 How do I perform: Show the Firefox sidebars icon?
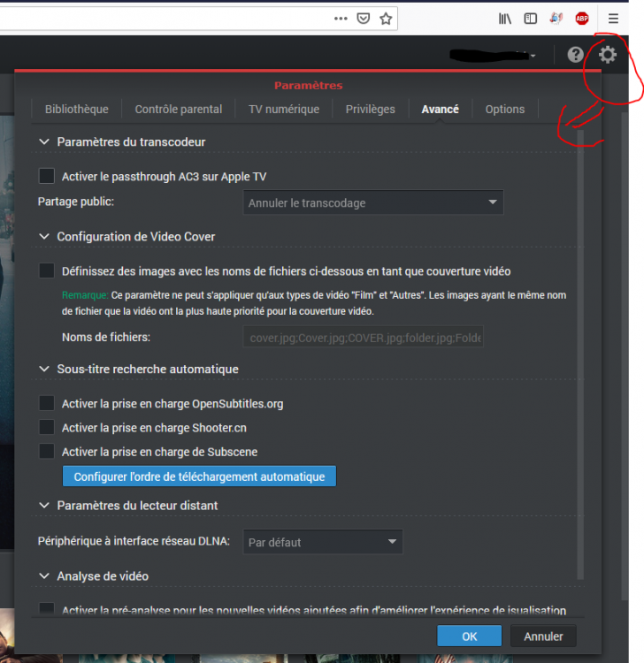(x=530, y=19)
